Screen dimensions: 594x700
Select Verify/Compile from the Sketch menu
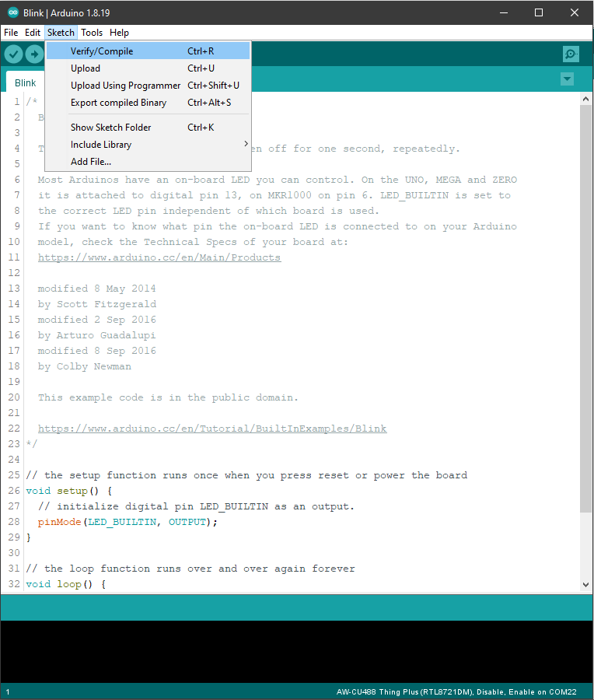point(148,51)
